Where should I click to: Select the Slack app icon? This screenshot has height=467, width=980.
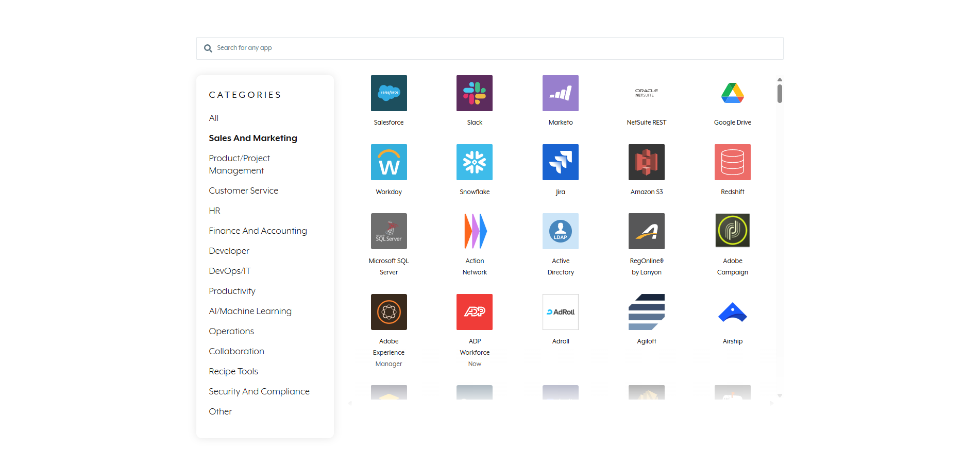point(474,93)
